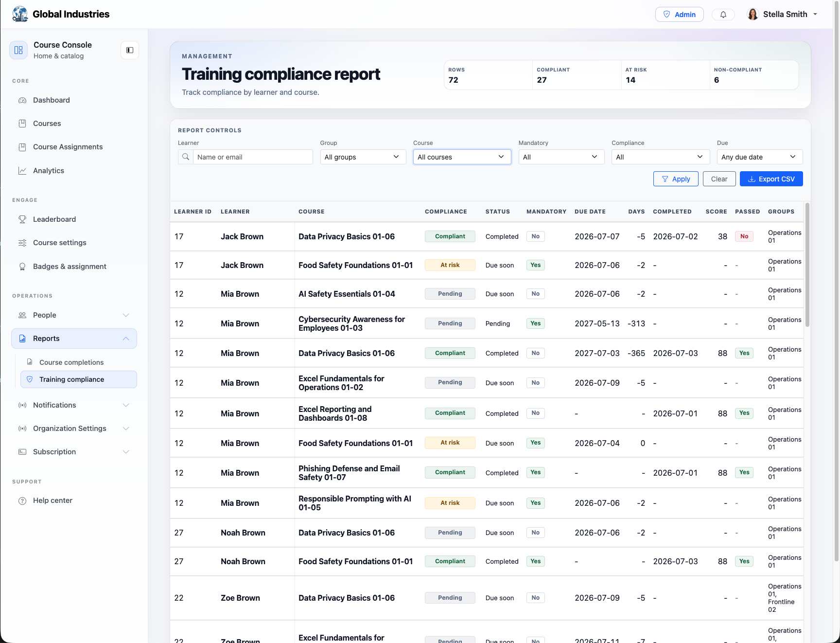Open the Compliance filter dropdown
This screenshot has height=643, width=840.
661,157
